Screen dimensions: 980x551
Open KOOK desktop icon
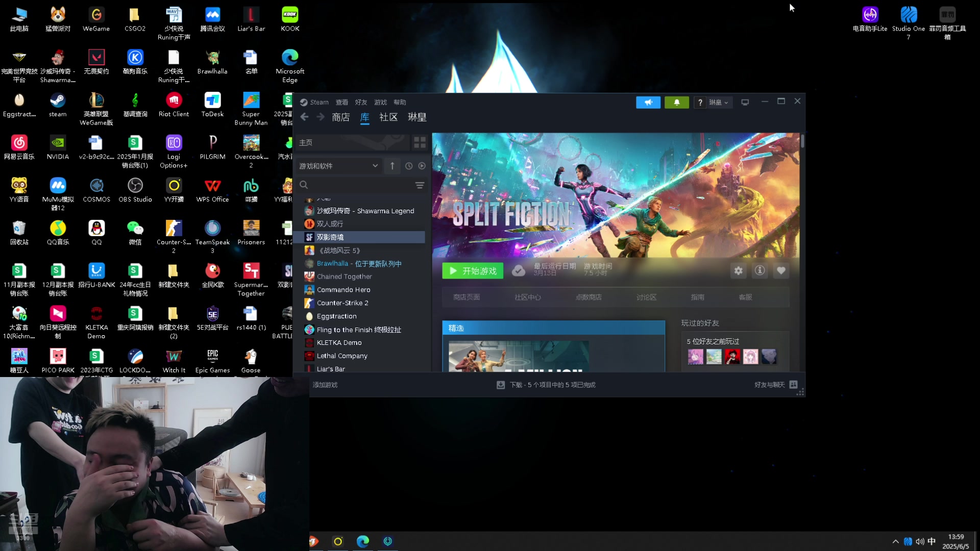290,20
